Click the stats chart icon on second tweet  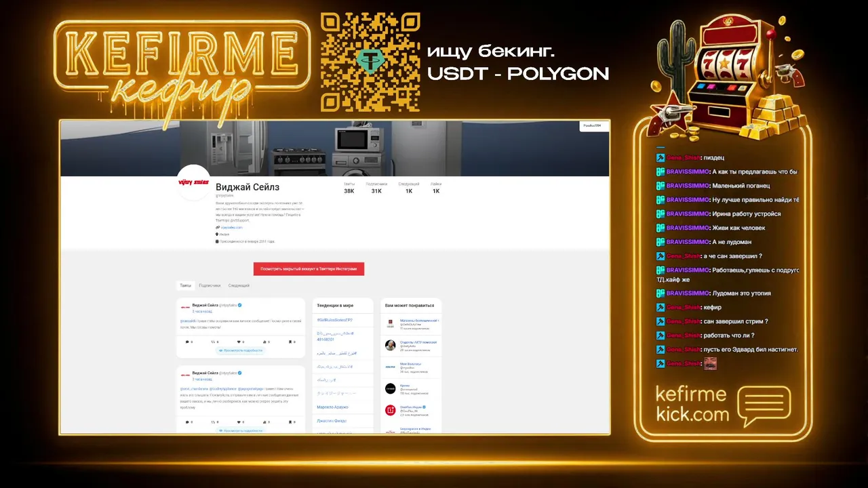[x=266, y=422]
